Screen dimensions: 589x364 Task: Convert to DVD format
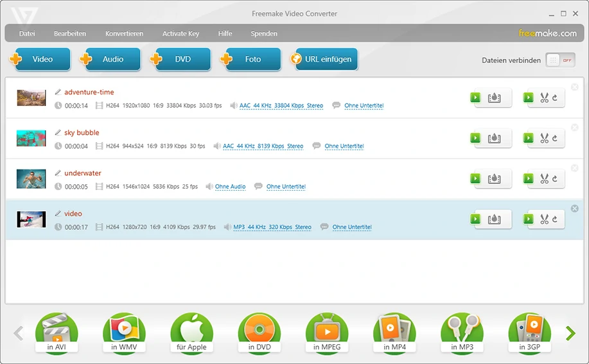pos(259,333)
